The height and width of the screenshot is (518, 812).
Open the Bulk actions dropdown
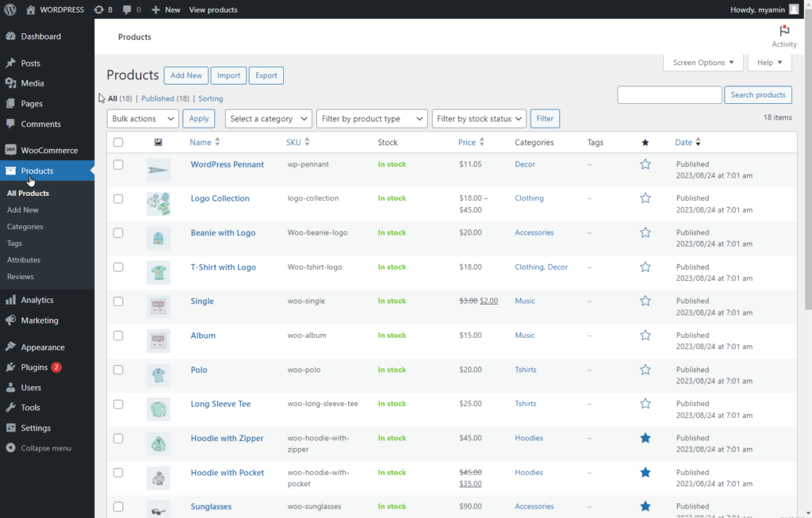(x=143, y=119)
